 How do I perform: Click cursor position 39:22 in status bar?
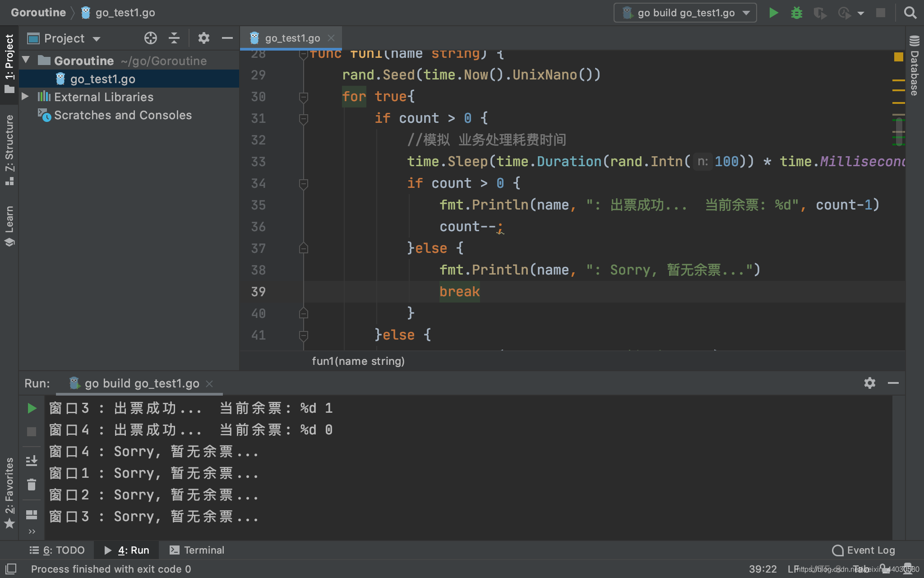point(762,569)
